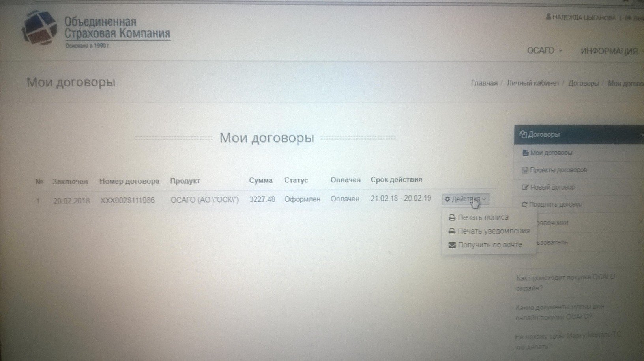Click edit icon beside Новый договор
644x361 pixels.
(x=525, y=187)
